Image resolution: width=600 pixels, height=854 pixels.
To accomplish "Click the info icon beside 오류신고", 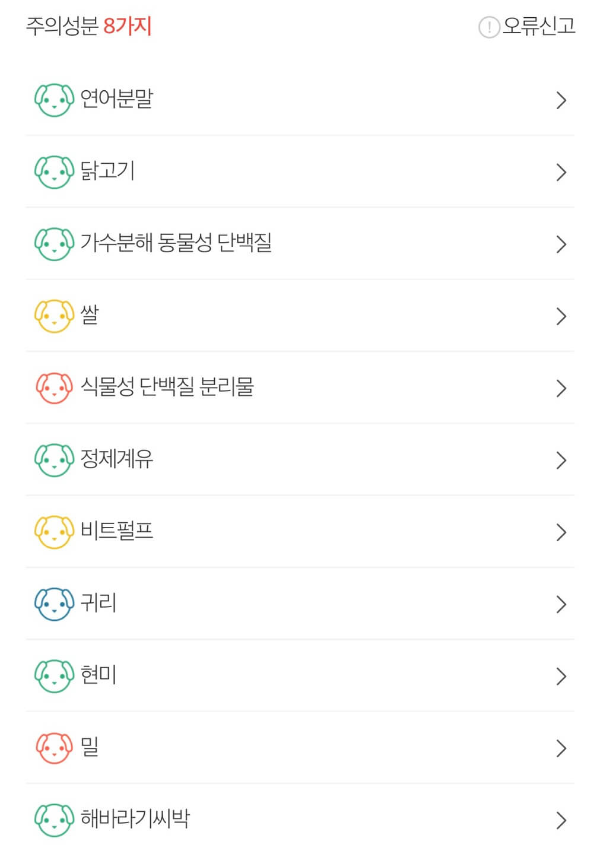I will (487, 28).
